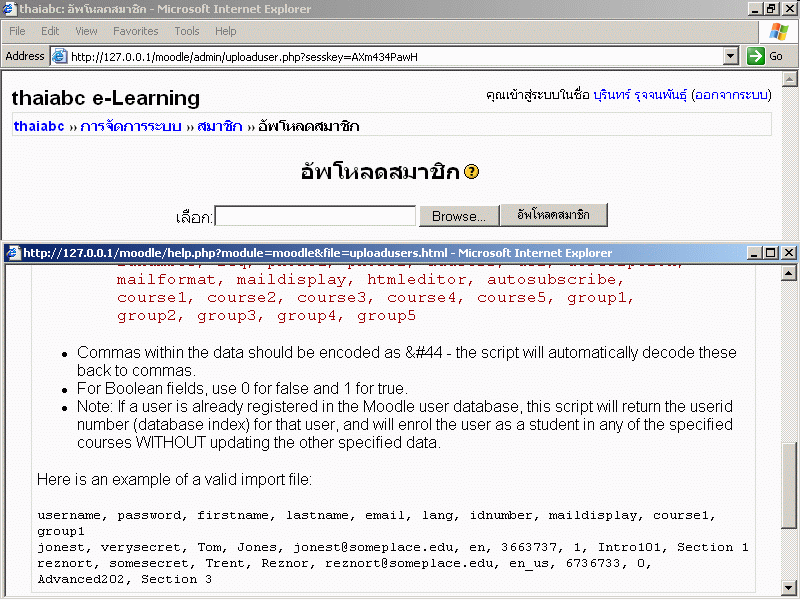800x600 pixels.
Task: Click the help window scrollbar up arrow
Action: pos(790,273)
